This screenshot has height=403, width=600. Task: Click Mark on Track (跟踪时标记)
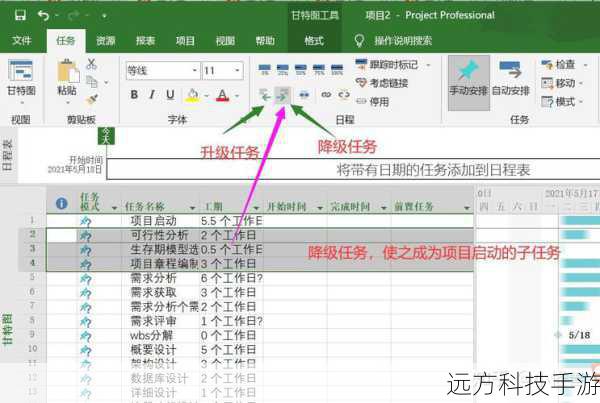tap(386, 65)
